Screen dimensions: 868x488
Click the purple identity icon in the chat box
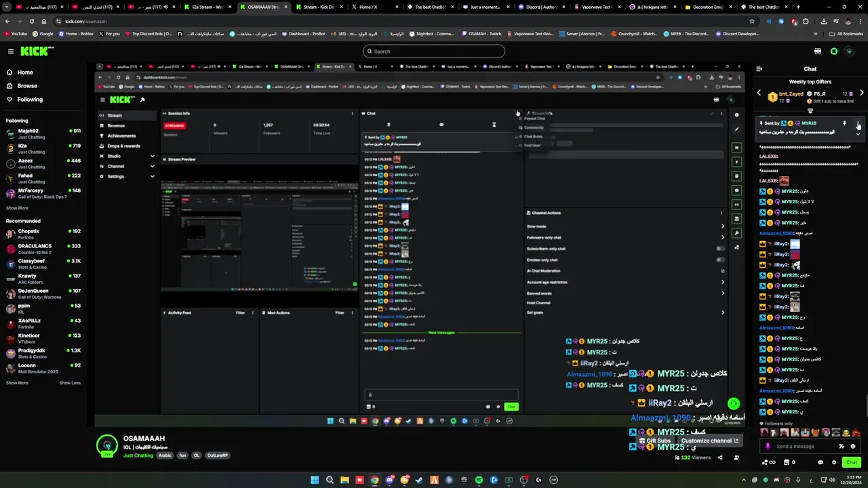[x=768, y=446]
